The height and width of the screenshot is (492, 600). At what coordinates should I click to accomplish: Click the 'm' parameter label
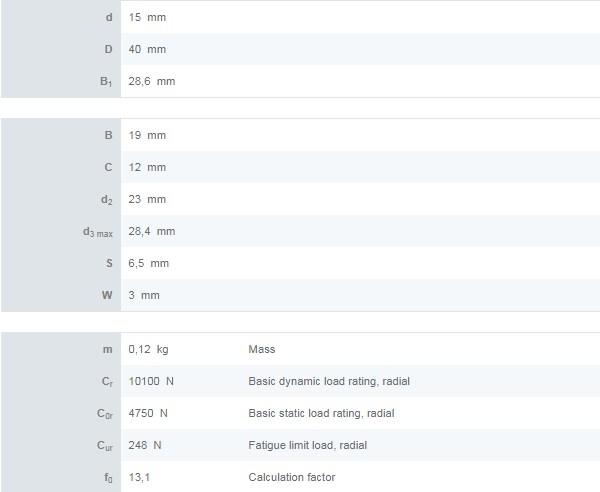pyautogui.click(x=108, y=350)
